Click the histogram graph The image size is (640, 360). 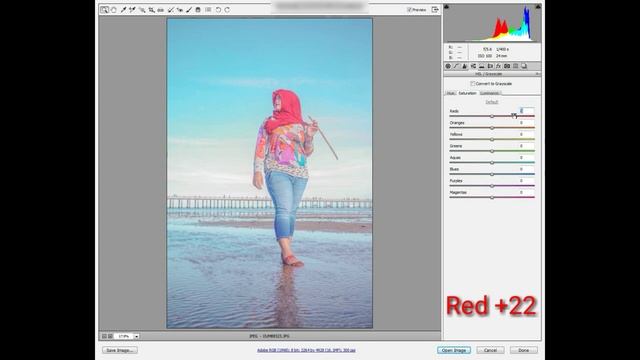click(x=492, y=24)
